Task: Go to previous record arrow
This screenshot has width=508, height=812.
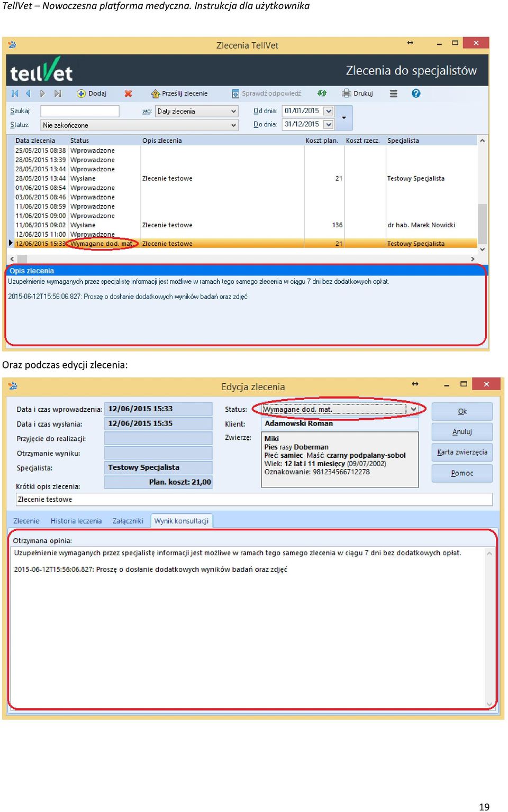Action: [28, 94]
